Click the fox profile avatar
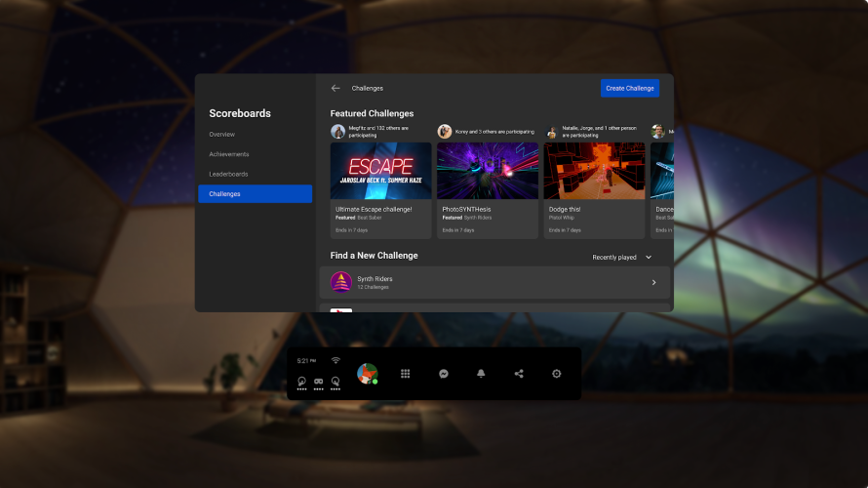The width and height of the screenshot is (868, 488). pyautogui.click(x=367, y=374)
